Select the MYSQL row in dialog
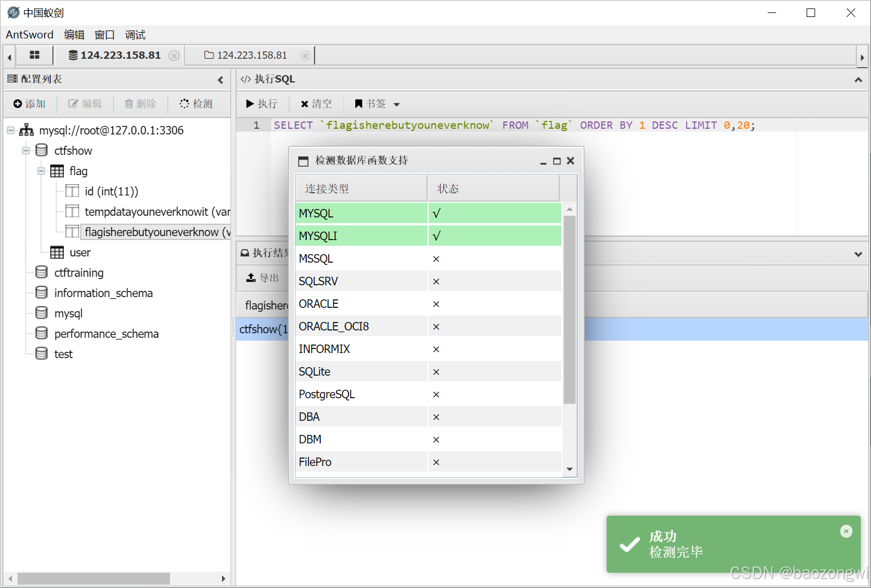871x588 pixels. click(428, 213)
